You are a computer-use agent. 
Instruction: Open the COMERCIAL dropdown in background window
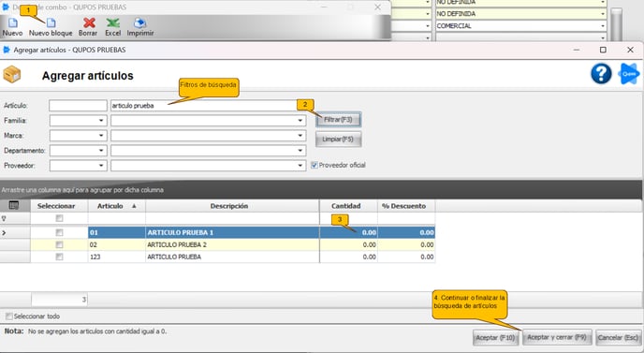[603, 26]
